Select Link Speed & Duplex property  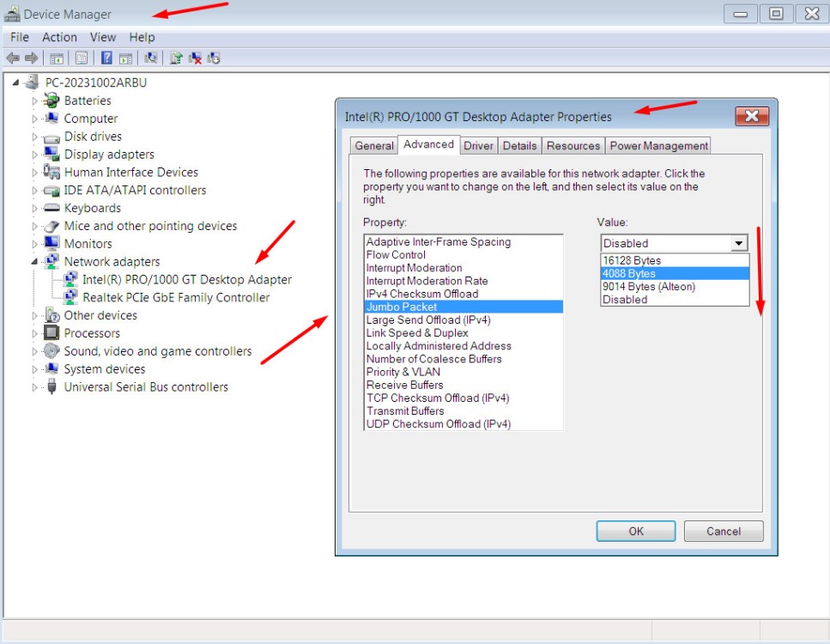click(463, 332)
